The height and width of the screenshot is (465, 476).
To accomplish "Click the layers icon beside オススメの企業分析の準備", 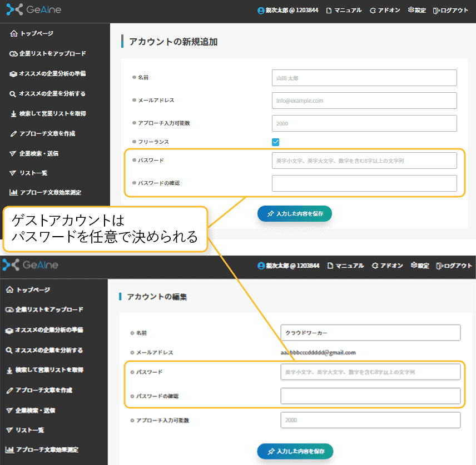I will coord(12,73).
